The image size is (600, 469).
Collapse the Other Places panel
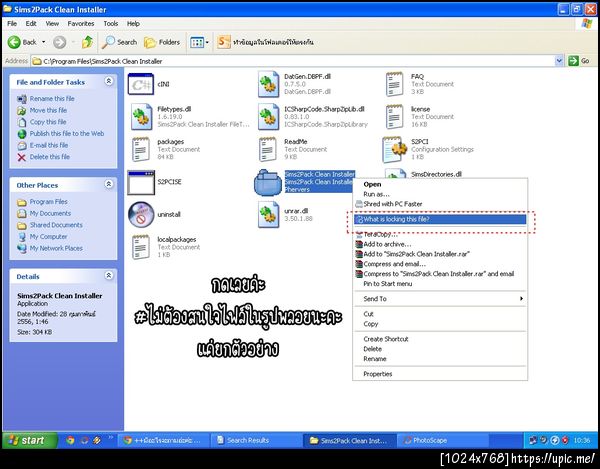pos(109,184)
